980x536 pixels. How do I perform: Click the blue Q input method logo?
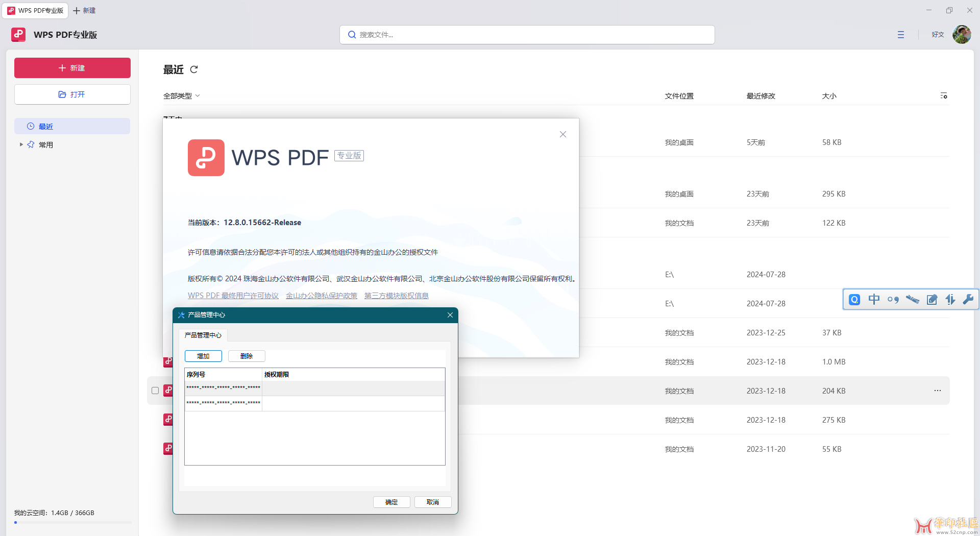coord(854,300)
